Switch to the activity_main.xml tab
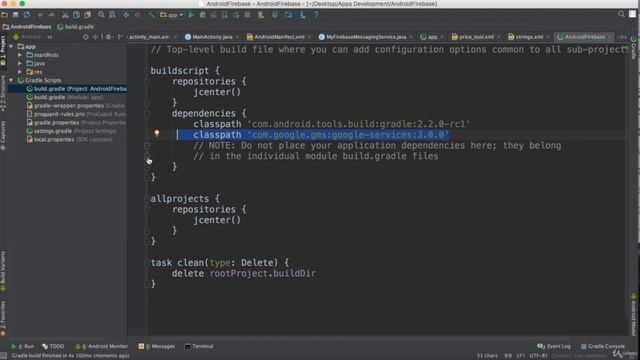The image size is (640, 360). (x=149, y=37)
